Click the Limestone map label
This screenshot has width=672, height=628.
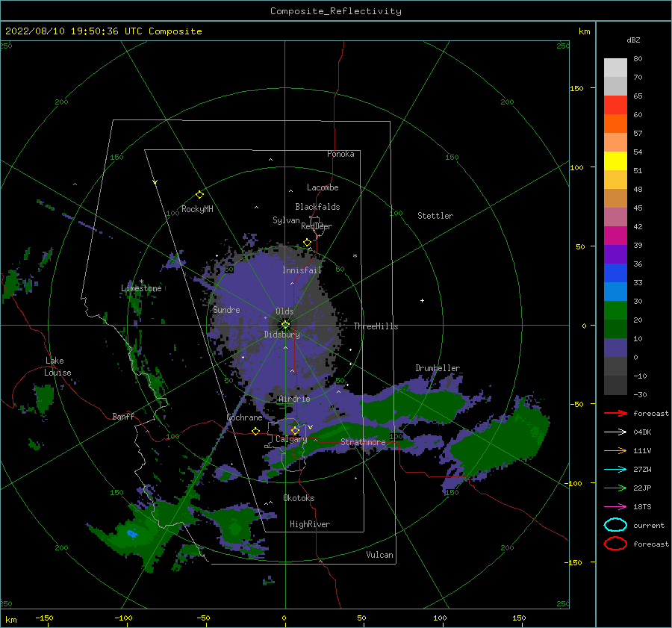[x=141, y=288]
